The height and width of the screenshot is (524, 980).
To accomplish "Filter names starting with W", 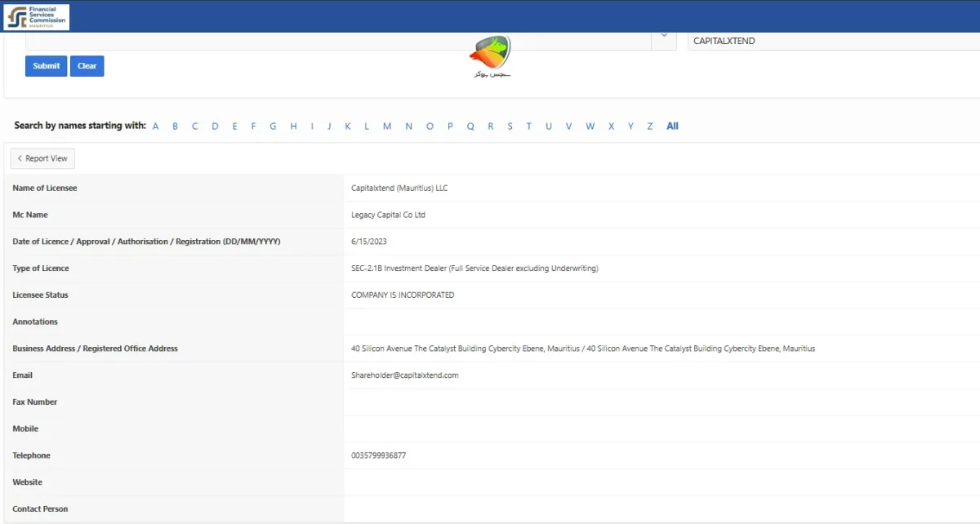I will (590, 126).
